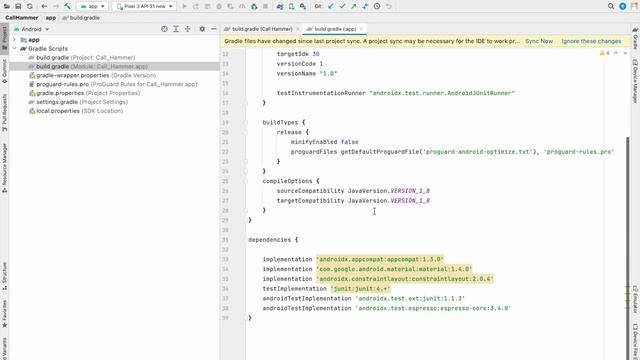Toggle the Favorites tool window

point(4,314)
